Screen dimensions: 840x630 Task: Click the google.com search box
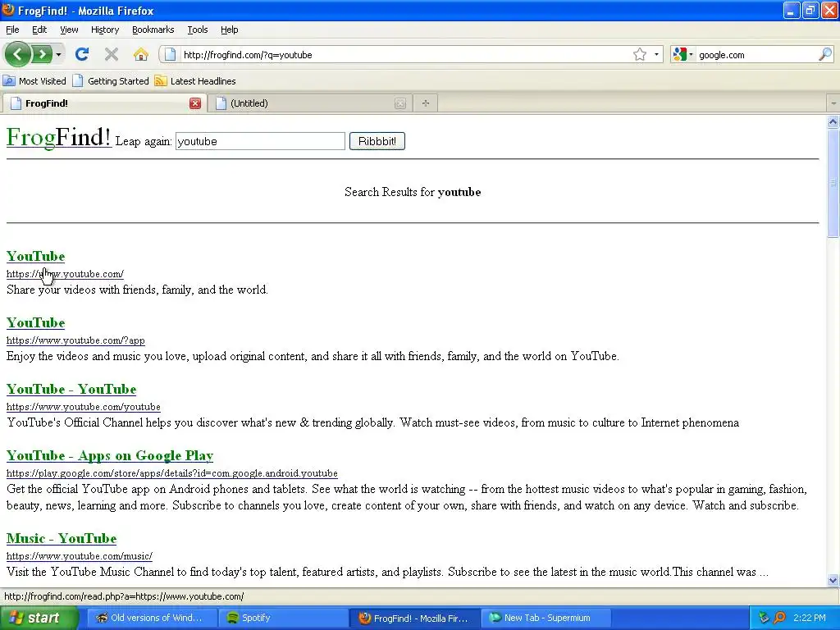click(756, 55)
